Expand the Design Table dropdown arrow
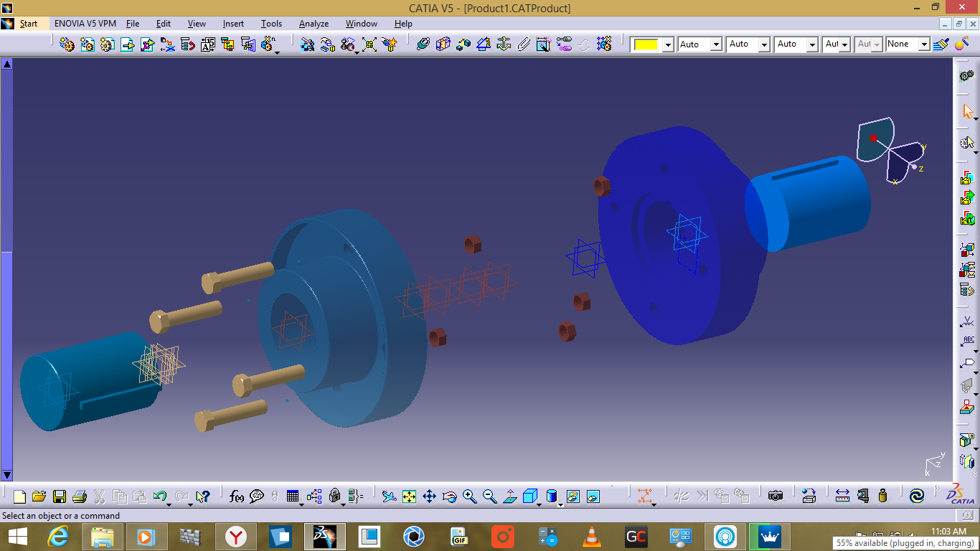The image size is (980, 551). pyautogui.click(x=301, y=504)
